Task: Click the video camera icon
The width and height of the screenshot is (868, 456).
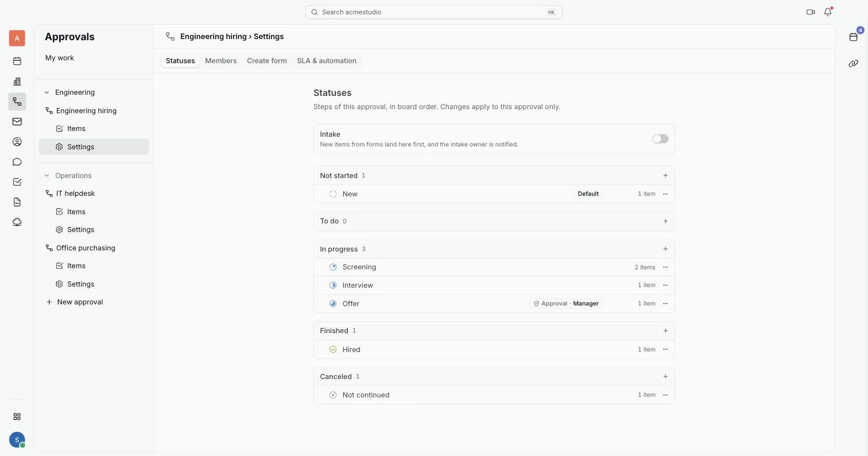Action: pos(811,12)
